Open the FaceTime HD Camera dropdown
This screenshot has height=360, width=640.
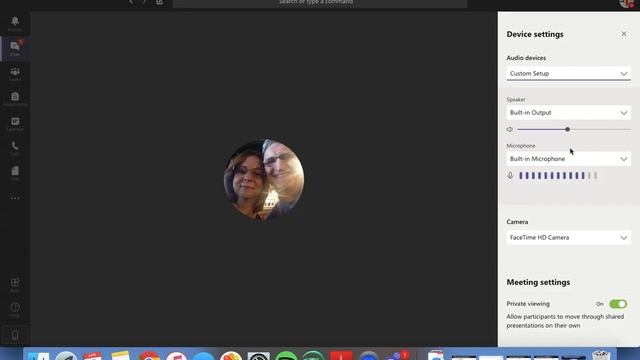coord(569,238)
